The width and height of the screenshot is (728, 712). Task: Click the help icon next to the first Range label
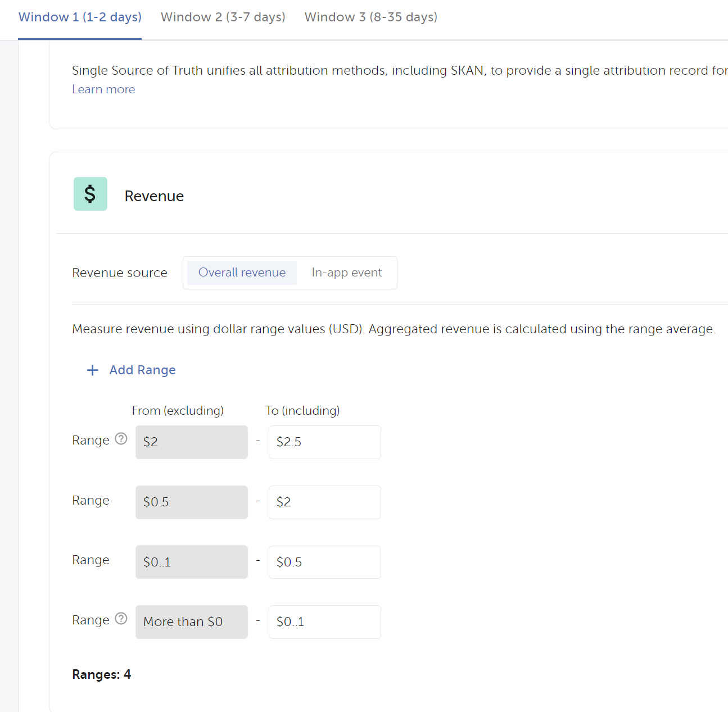point(121,439)
